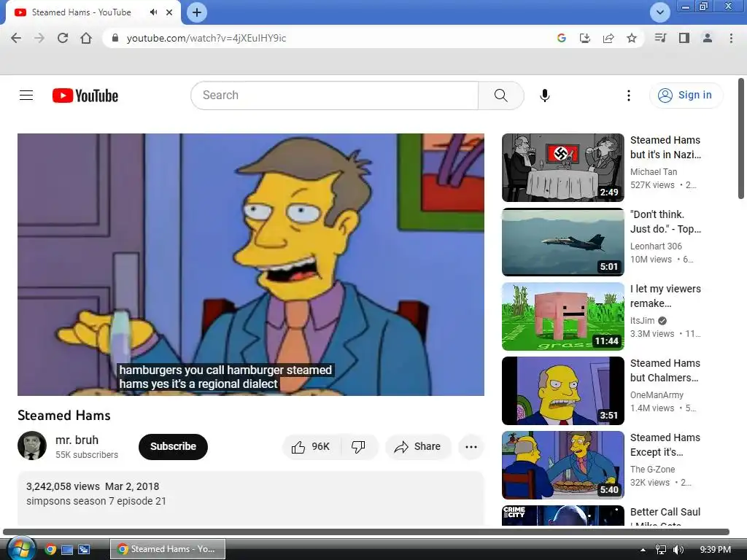Screen dimensions: 747x560
Task: Click the Google icon in address bar
Action: click(561, 38)
